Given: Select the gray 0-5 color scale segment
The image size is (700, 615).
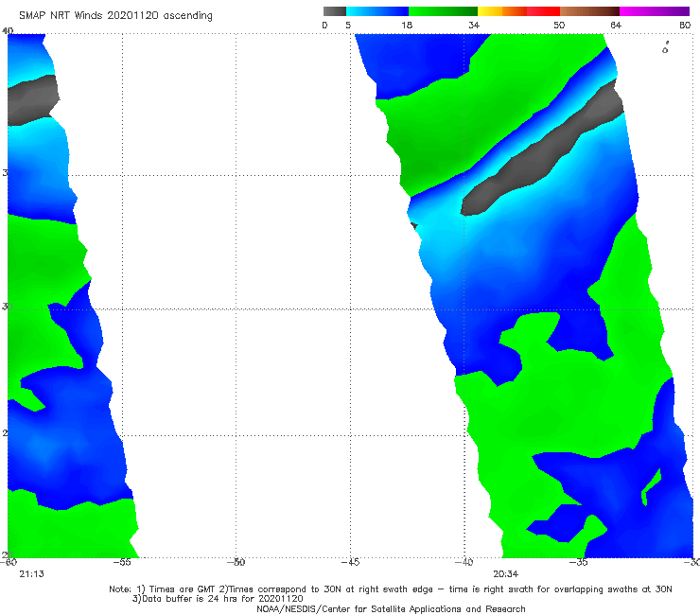Looking at the screenshot, I should (x=335, y=11).
